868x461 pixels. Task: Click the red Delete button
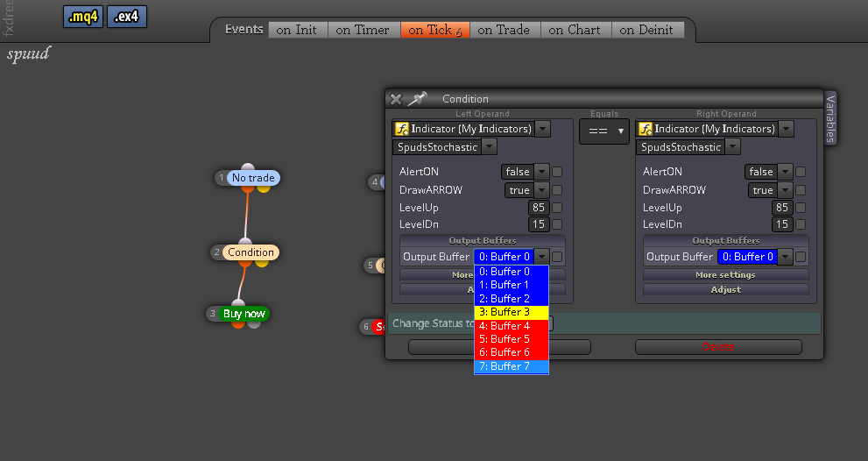tap(718, 347)
